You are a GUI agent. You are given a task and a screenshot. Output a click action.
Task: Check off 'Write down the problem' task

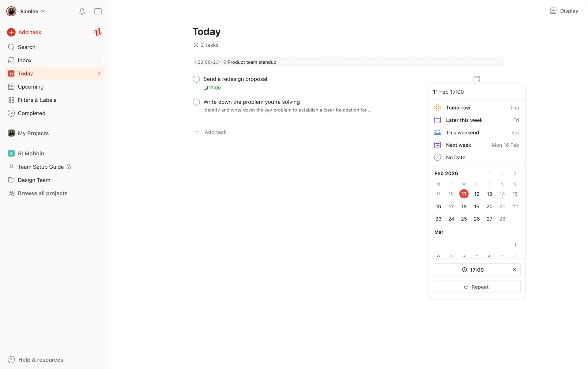click(196, 102)
